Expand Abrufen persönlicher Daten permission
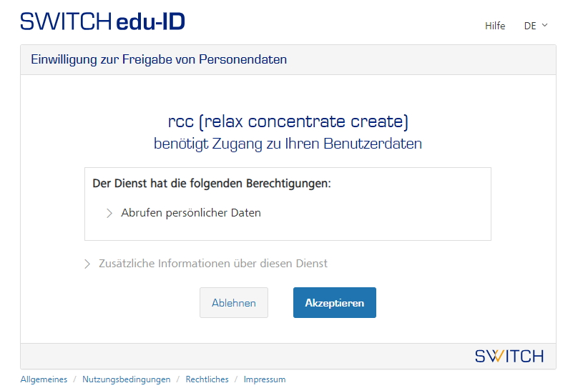The height and width of the screenshot is (388, 588). click(x=184, y=213)
